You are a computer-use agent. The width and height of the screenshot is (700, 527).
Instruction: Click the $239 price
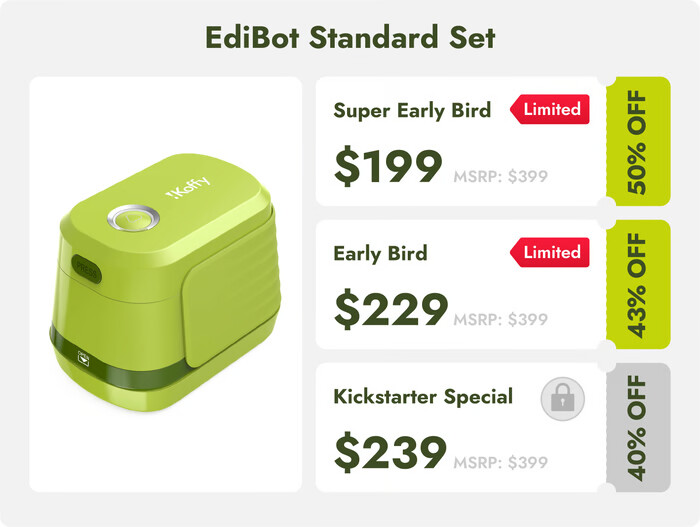(390, 455)
